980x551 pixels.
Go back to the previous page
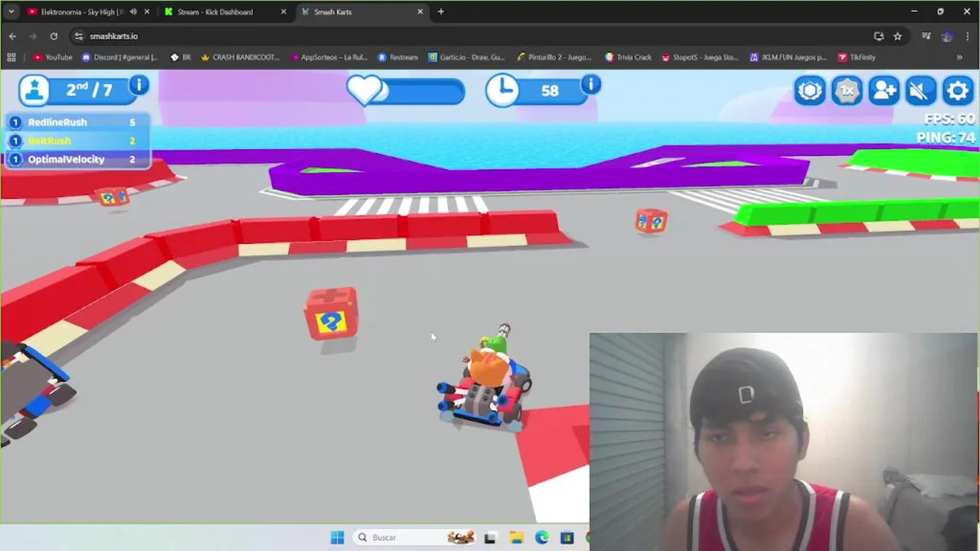point(12,36)
